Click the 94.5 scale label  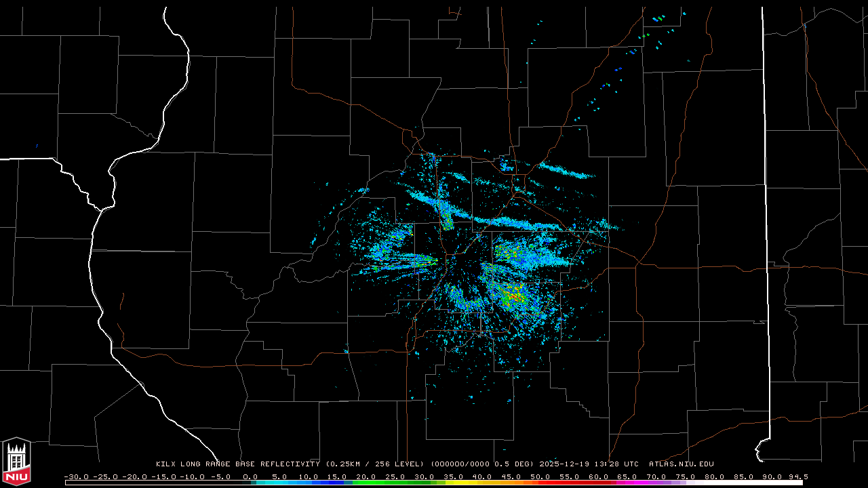[797, 476]
